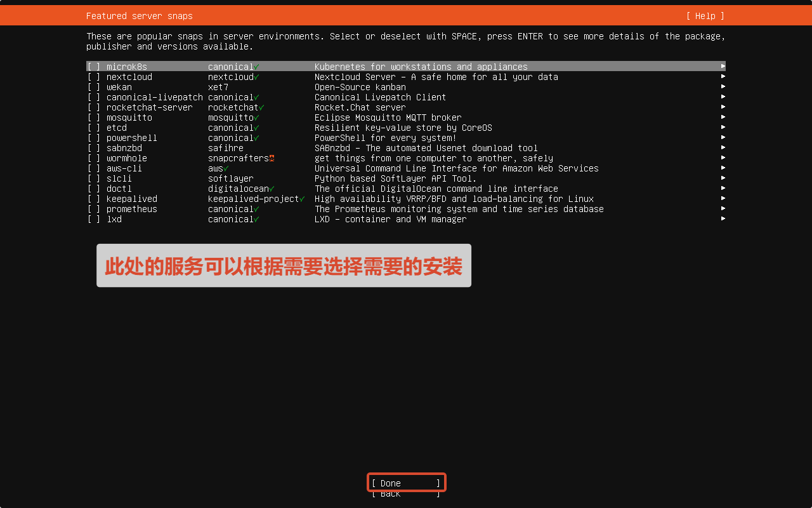Click the verified checkmark on the etcd row

click(x=256, y=128)
